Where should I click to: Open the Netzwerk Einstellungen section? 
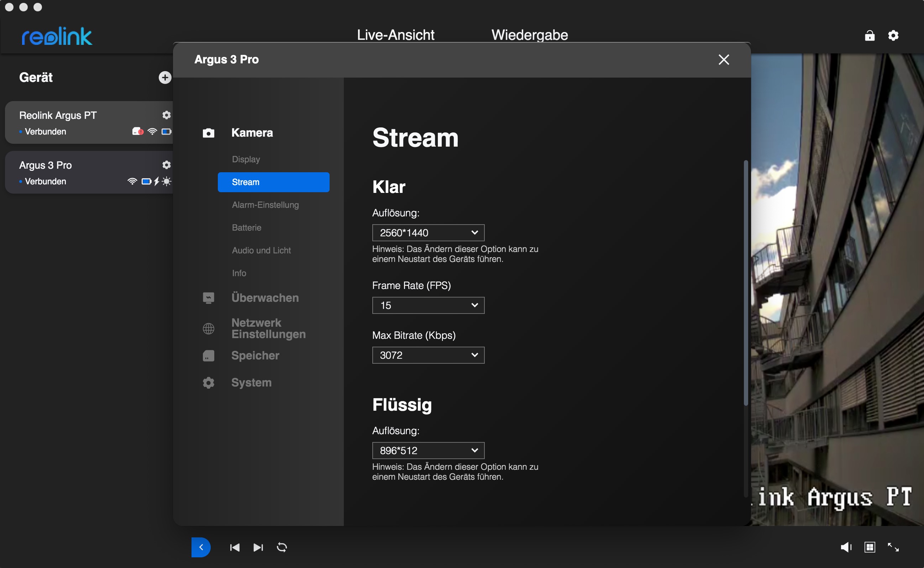pyautogui.click(x=268, y=328)
